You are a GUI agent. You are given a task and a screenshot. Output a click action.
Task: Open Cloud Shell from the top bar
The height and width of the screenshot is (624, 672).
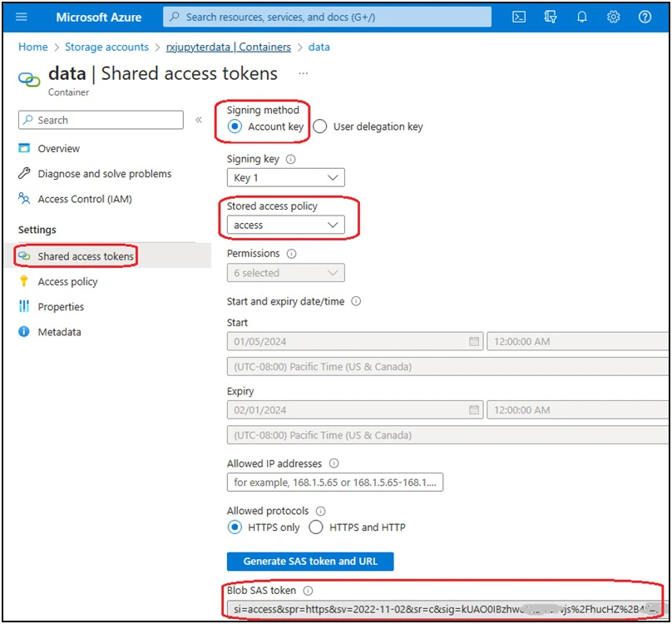coord(519,17)
